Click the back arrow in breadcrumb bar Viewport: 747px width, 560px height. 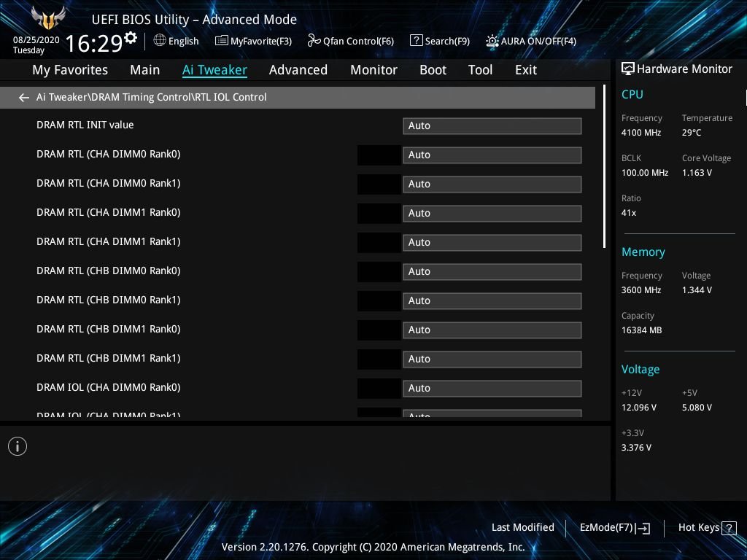(24, 98)
